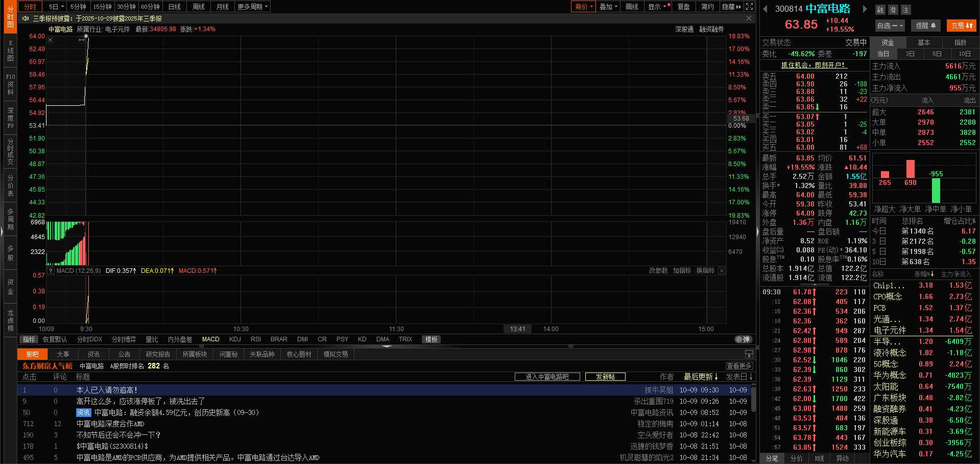Switch to the 日线 daily chart tab
This screenshot has width=980, height=464.
(x=175, y=7)
